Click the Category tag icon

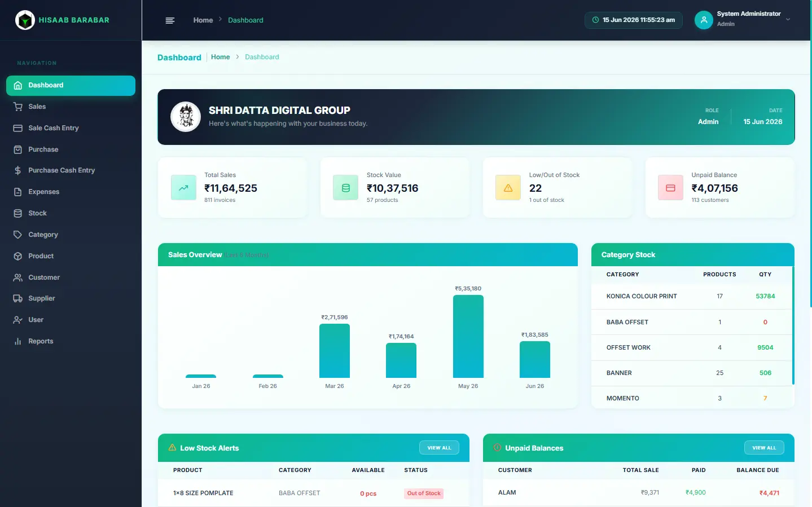pyautogui.click(x=18, y=235)
